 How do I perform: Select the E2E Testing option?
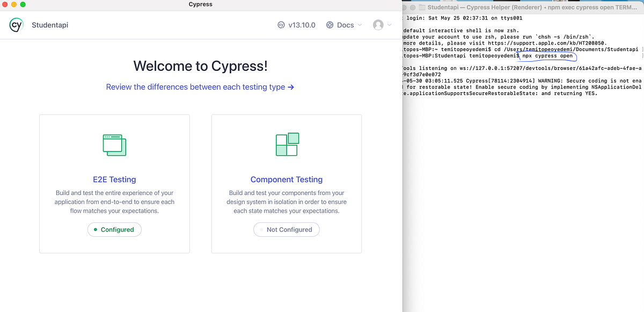(x=114, y=179)
